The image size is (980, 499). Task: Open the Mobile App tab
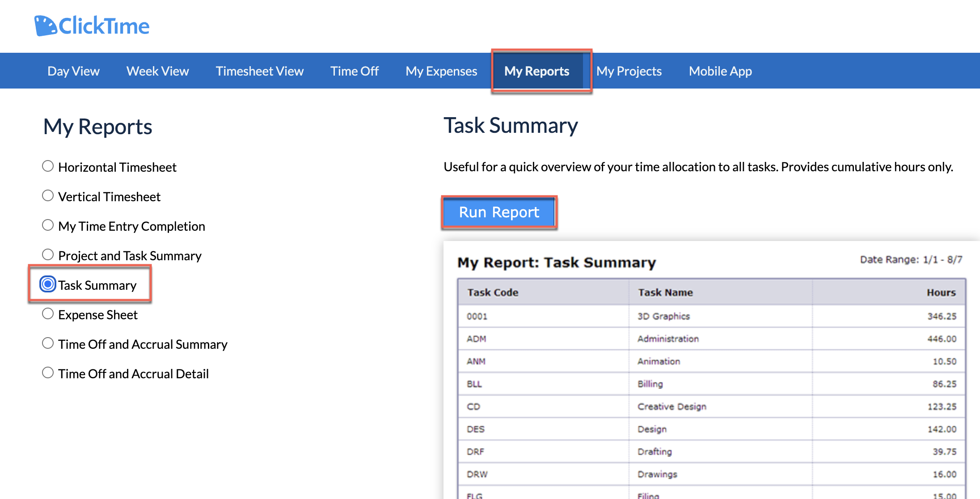tap(720, 71)
